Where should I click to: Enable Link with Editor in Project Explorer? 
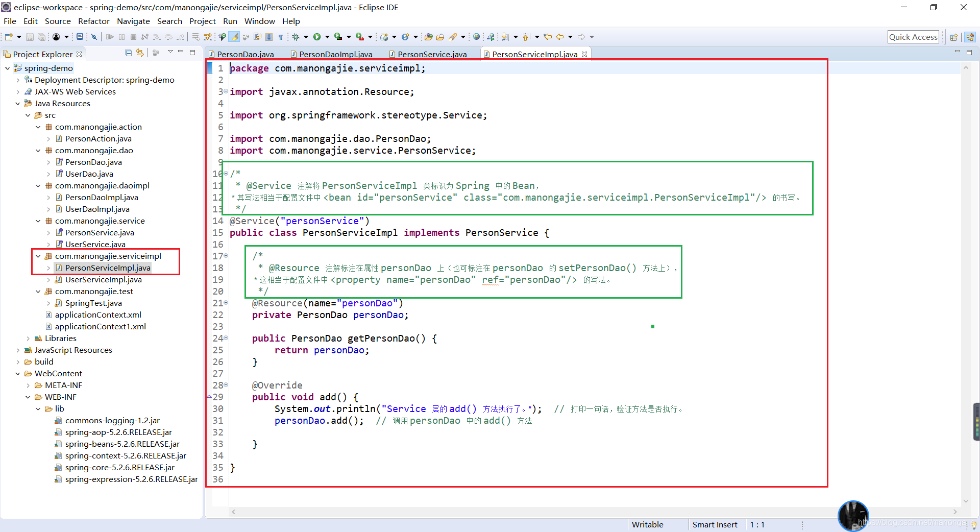coord(140,53)
